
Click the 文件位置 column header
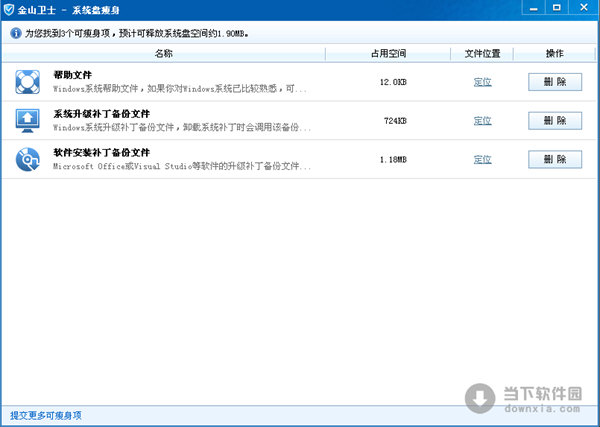click(x=482, y=53)
